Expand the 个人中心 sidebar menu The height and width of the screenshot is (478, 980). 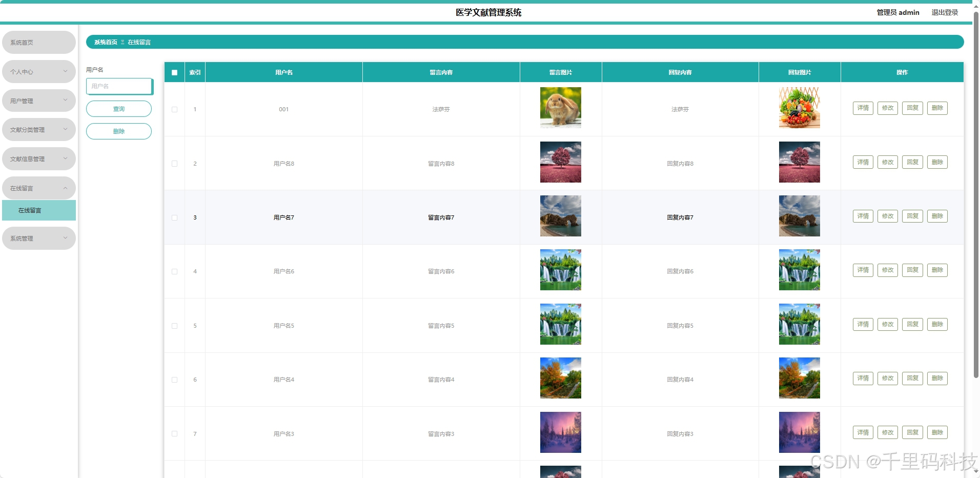click(x=39, y=71)
